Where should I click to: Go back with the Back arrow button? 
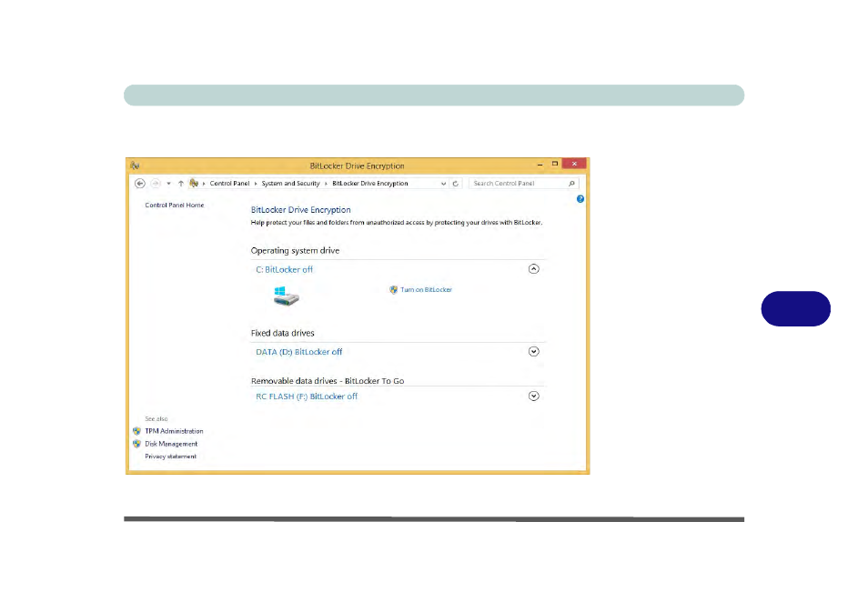(140, 183)
